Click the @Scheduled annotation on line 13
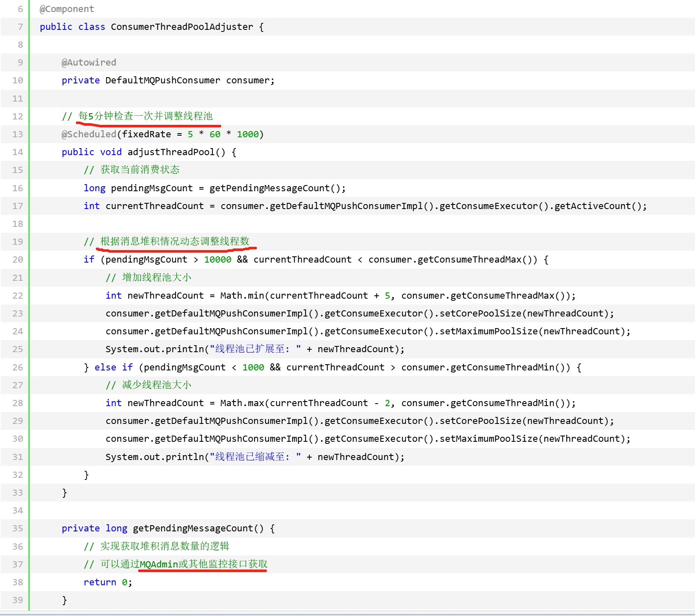The image size is (695, 616). click(89, 134)
